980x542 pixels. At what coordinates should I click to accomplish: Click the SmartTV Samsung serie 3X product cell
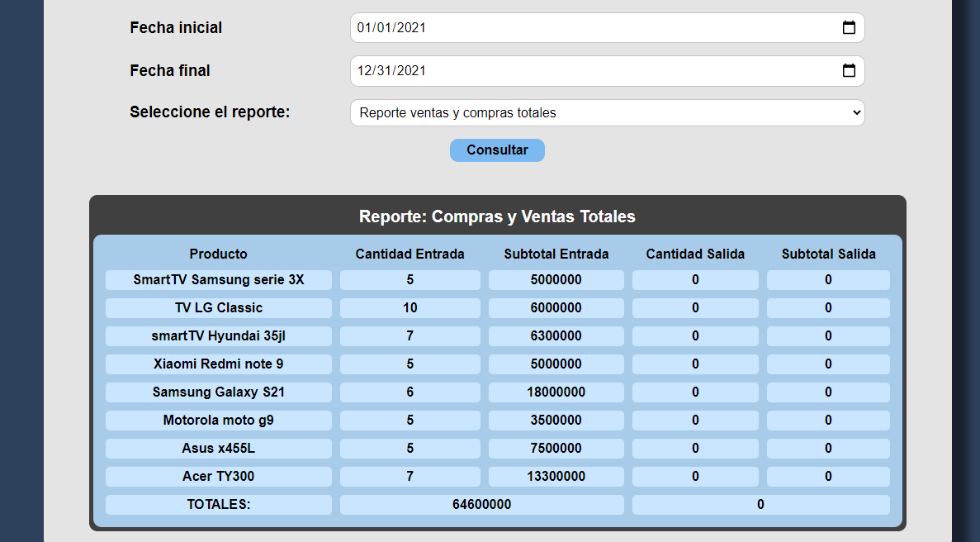pos(218,280)
